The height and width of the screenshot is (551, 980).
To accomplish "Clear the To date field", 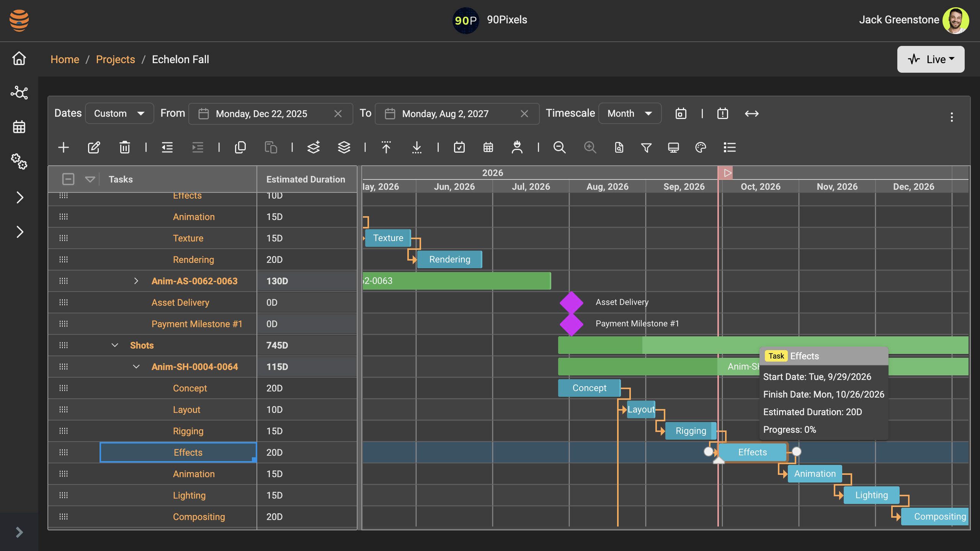I will coord(524,114).
